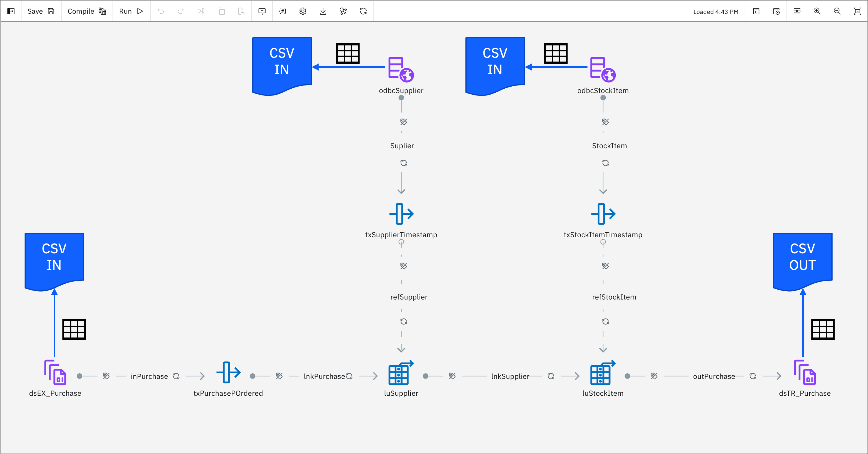
Task: Toggle the arrange layout icon
Action: pyautogui.click(x=797, y=11)
